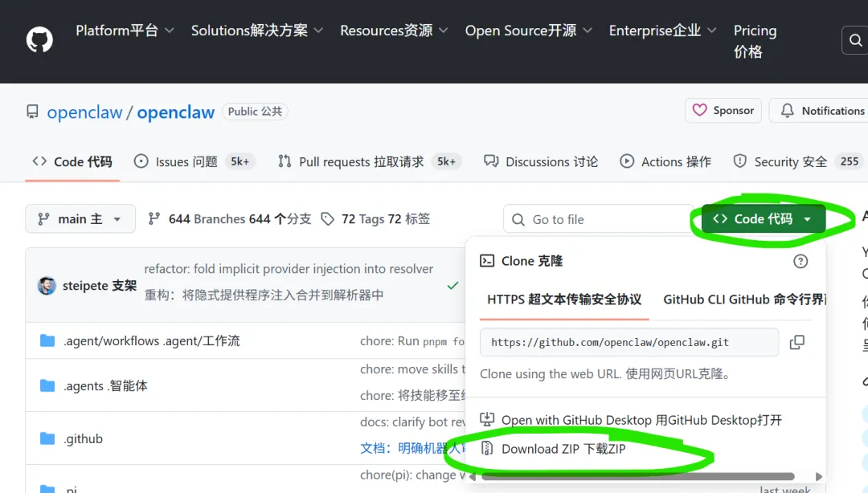Open the Security tab
868x493 pixels.
tap(797, 161)
